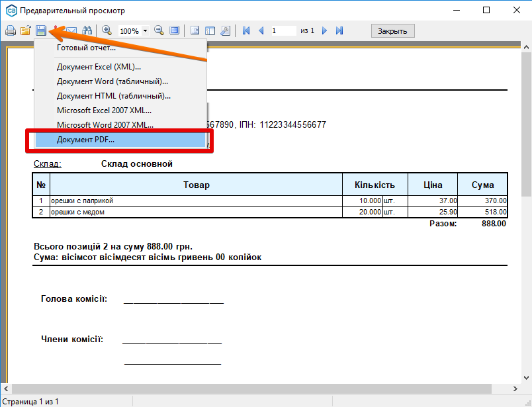The width and height of the screenshot is (532, 407).
Task: Go to the next page arrow
Action: pyautogui.click(x=324, y=30)
